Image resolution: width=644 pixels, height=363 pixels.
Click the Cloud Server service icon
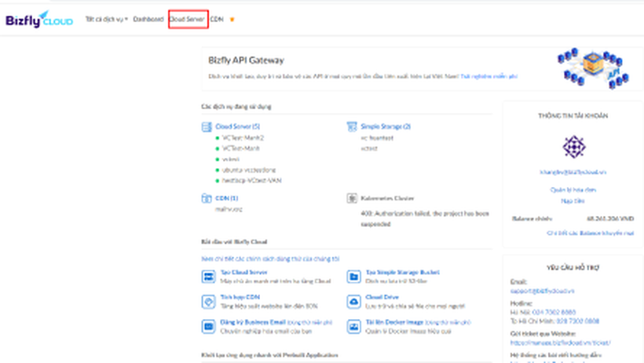tap(207, 127)
